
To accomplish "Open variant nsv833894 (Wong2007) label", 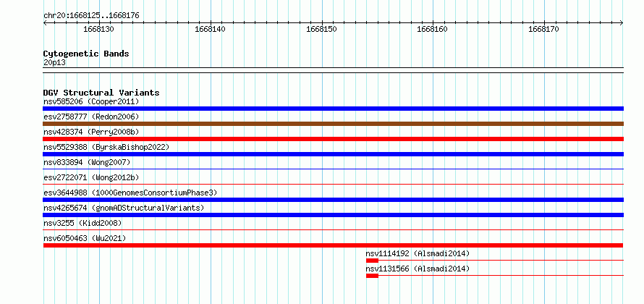I will [x=87, y=162].
